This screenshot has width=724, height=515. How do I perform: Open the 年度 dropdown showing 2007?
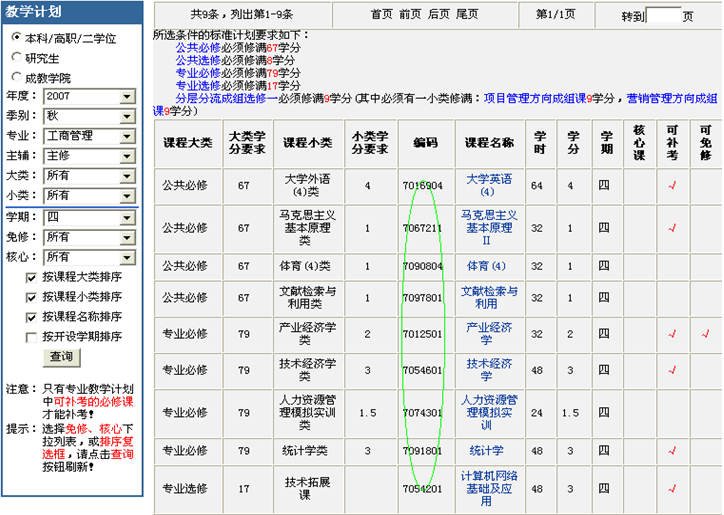pyautogui.click(x=127, y=97)
